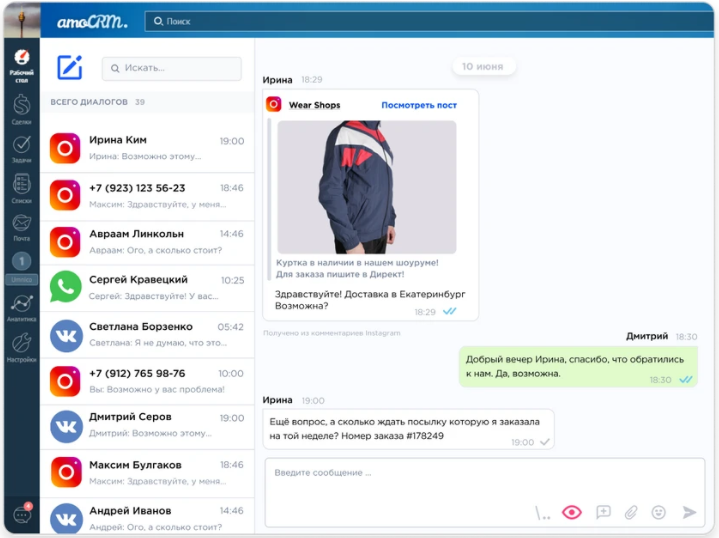Image resolution: width=719 pixels, height=538 pixels.
Task: Click the compose new dialog icon
Action: (x=70, y=67)
